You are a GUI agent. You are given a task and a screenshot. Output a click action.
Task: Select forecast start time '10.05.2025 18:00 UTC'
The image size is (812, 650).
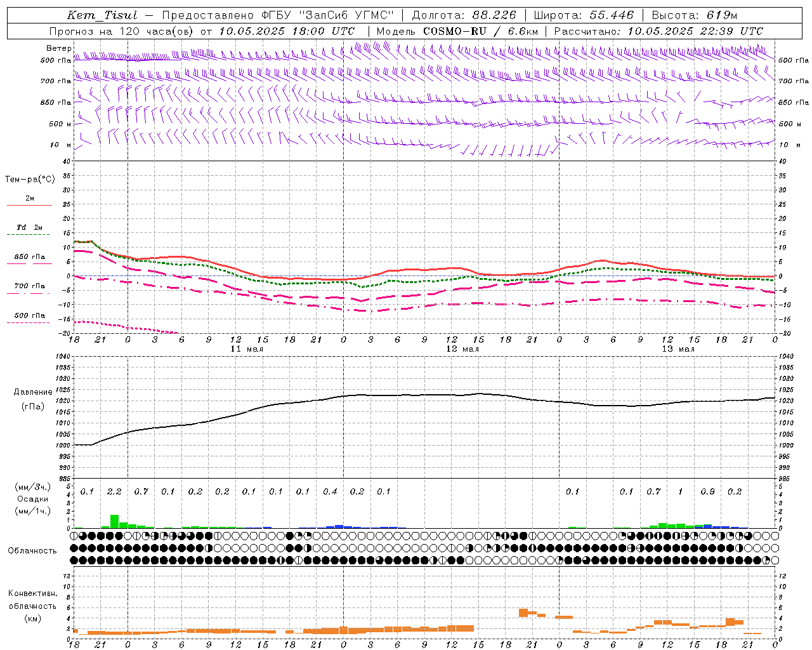(287, 31)
